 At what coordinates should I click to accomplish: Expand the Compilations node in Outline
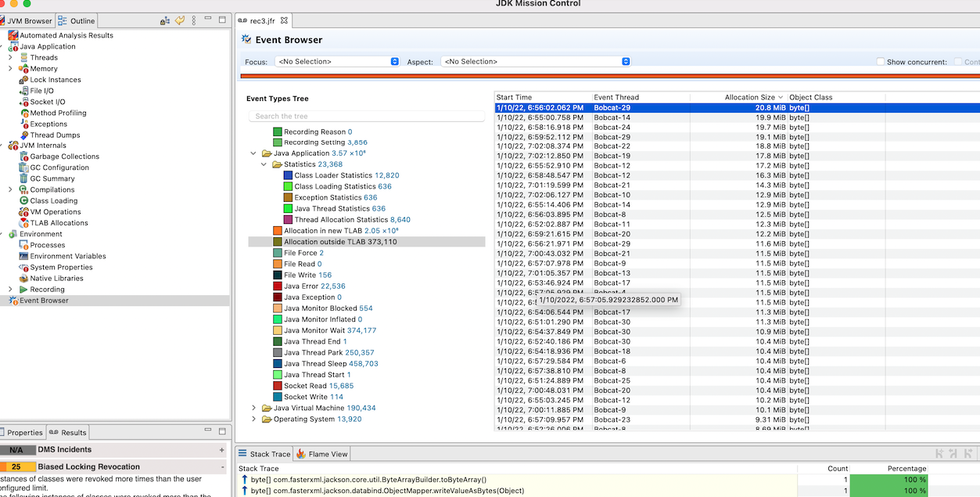10,189
